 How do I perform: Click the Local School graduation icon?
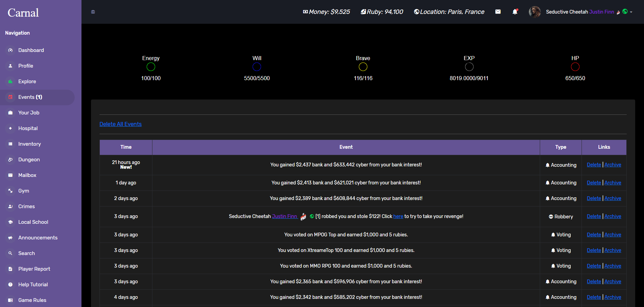[x=11, y=222]
